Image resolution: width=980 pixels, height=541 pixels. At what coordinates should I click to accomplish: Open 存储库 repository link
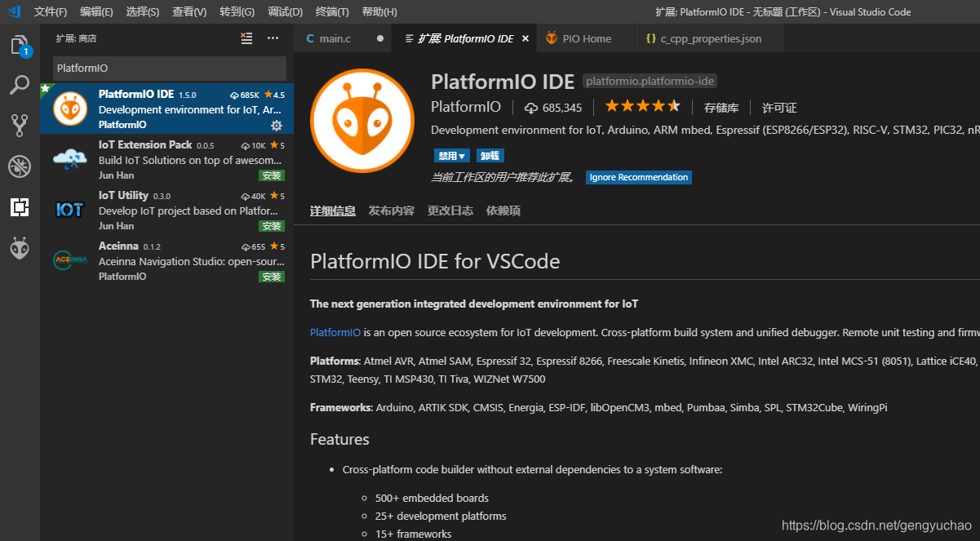[x=721, y=108]
